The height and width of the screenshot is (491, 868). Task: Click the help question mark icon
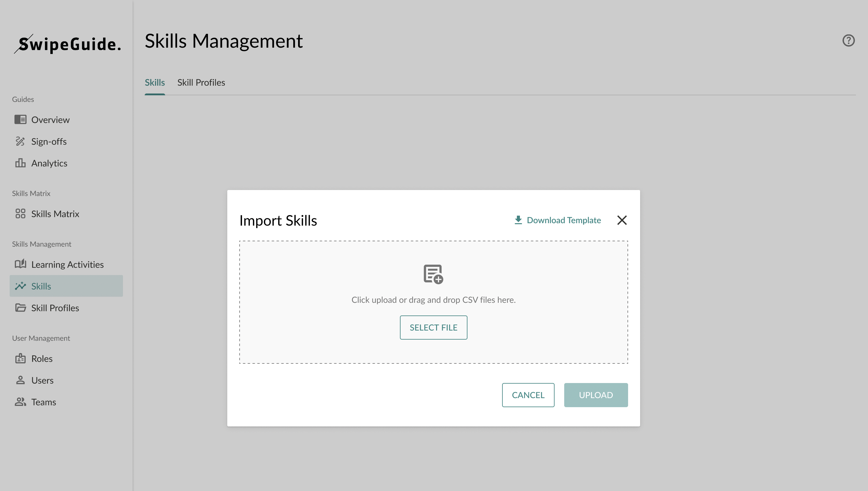(x=848, y=40)
